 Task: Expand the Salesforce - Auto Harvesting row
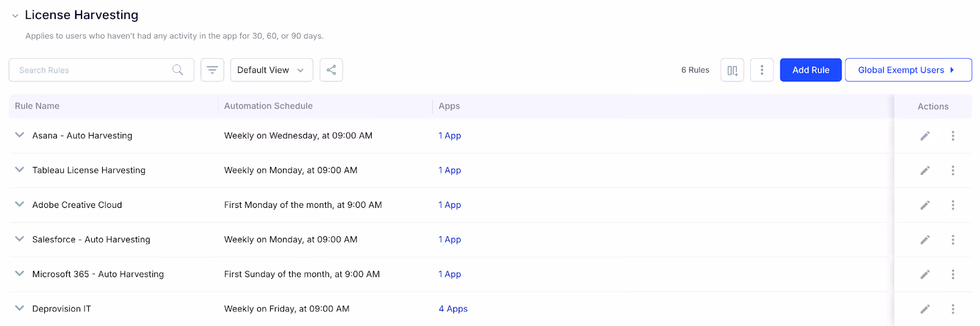tap(20, 239)
